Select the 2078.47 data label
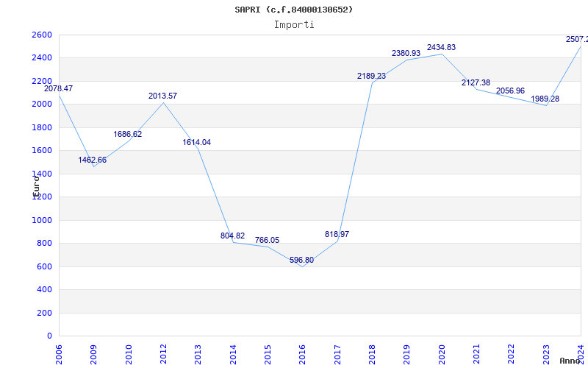Image resolution: width=588 pixels, height=368 pixels. coord(59,88)
